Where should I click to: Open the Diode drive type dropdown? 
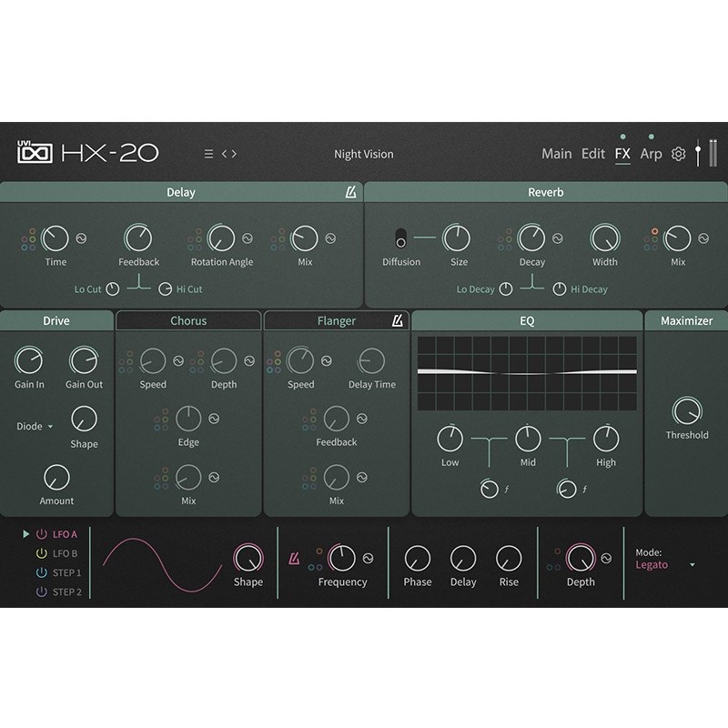(x=35, y=426)
